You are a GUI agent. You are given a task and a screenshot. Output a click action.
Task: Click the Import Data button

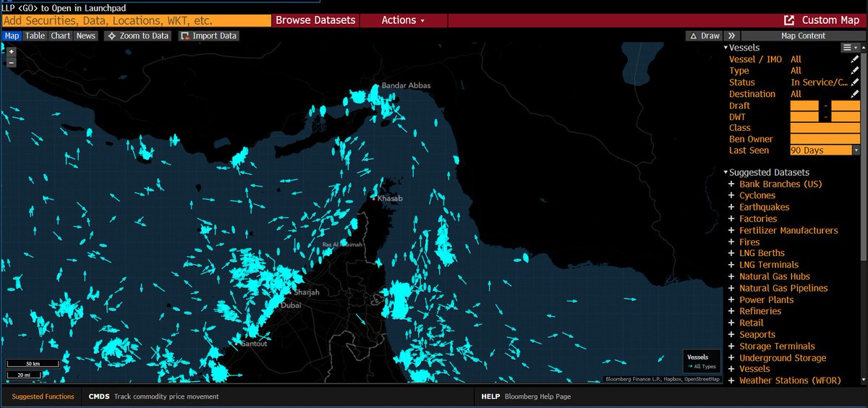pos(208,35)
